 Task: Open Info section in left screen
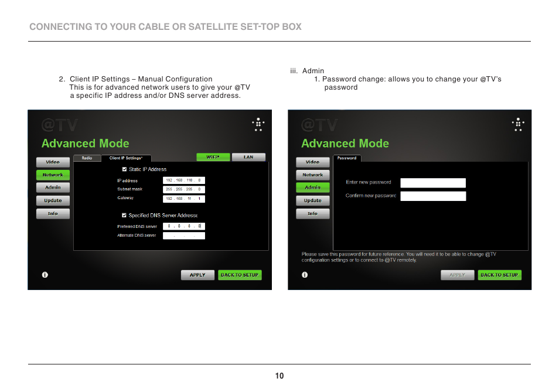coord(53,214)
